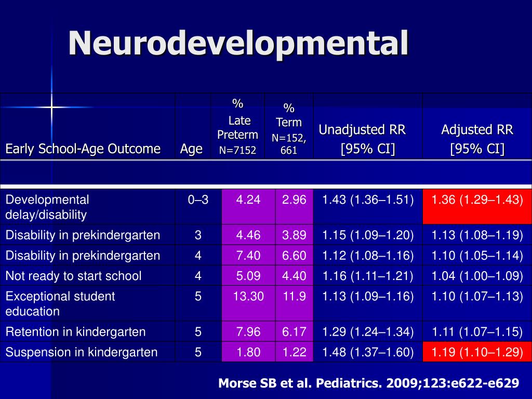Select adjusted RR 1.13 (1.08–1.19)
The image size is (532, 399).
click(477, 235)
